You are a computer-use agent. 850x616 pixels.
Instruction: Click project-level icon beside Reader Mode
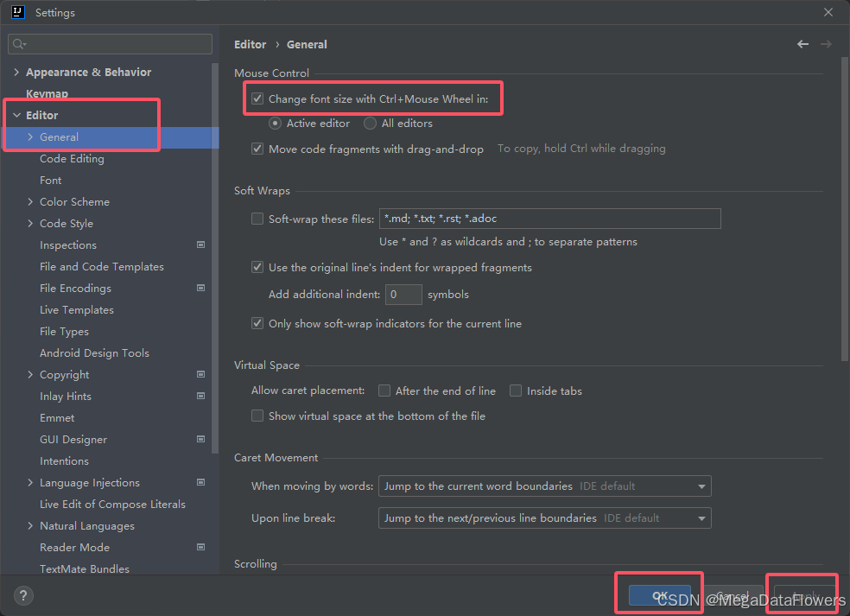[200, 547]
